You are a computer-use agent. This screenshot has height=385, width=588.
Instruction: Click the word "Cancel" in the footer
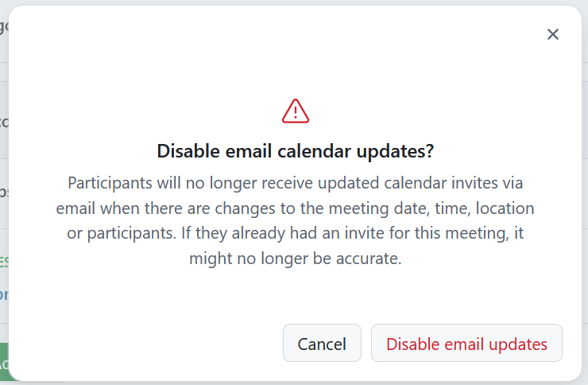322,344
